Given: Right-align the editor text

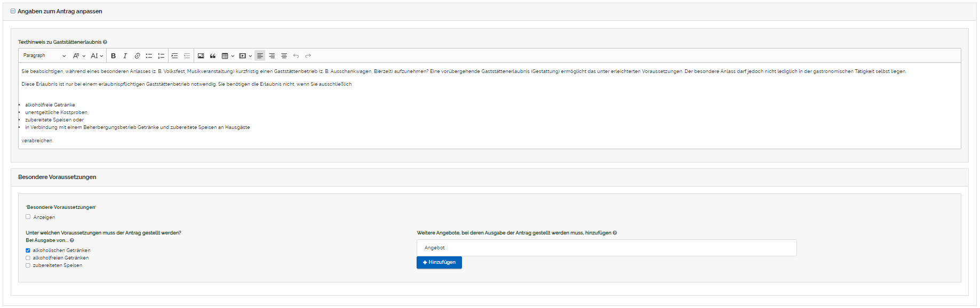Looking at the screenshot, I should [x=272, y=56].
